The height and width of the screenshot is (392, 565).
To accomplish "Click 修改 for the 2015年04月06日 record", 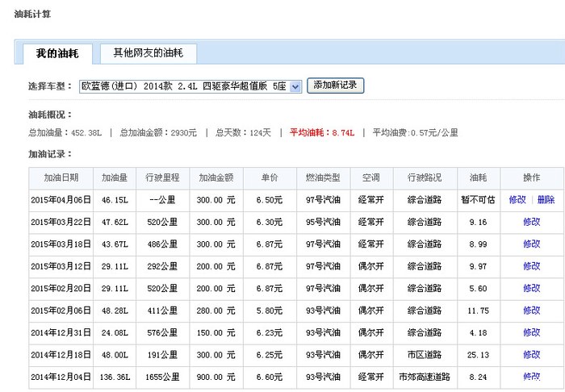I will (x=517, y=199).
